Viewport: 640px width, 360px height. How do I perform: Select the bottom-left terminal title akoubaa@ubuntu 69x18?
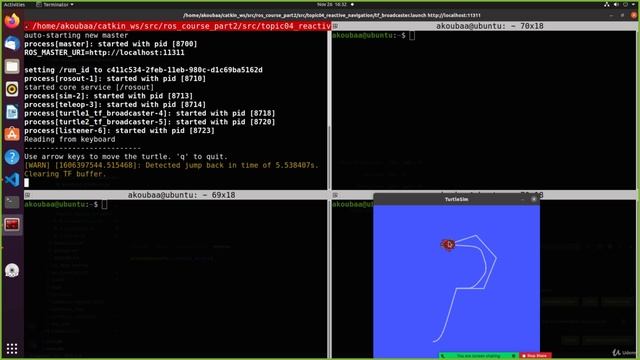181,195
